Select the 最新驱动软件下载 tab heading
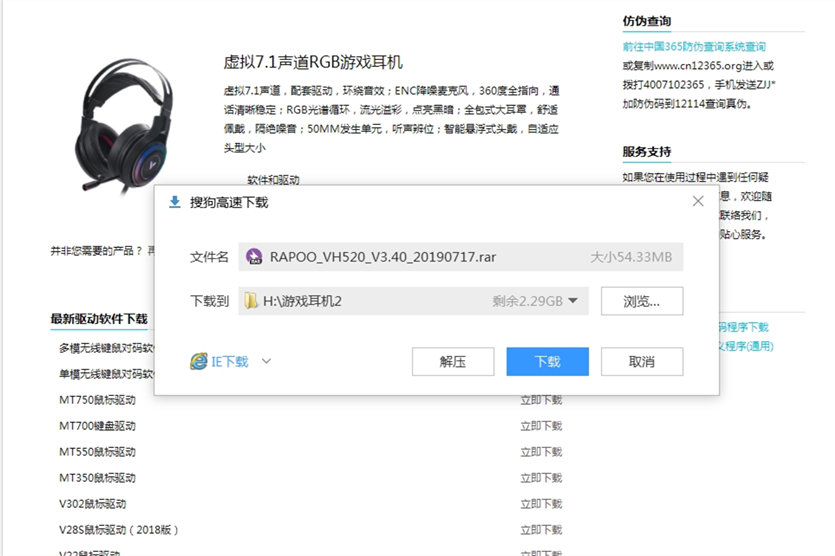This screenshot has height=556, width=835. [x=99, y=318]
